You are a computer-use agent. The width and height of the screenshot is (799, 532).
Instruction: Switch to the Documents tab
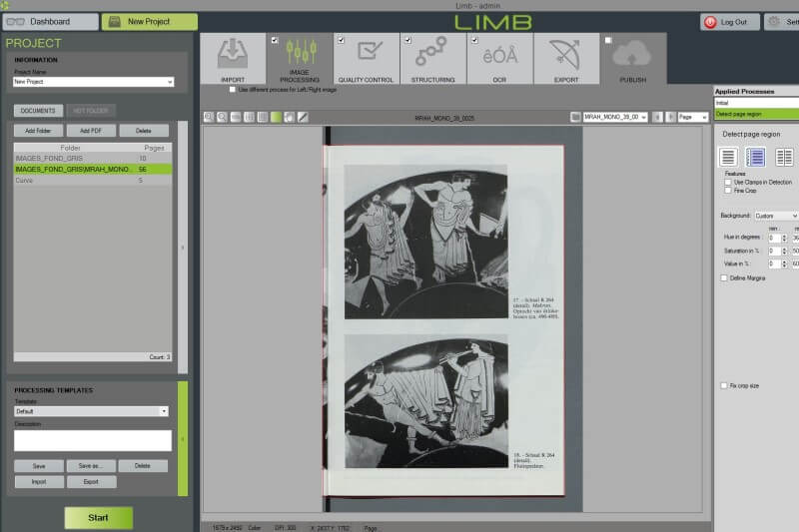point(38,111)
